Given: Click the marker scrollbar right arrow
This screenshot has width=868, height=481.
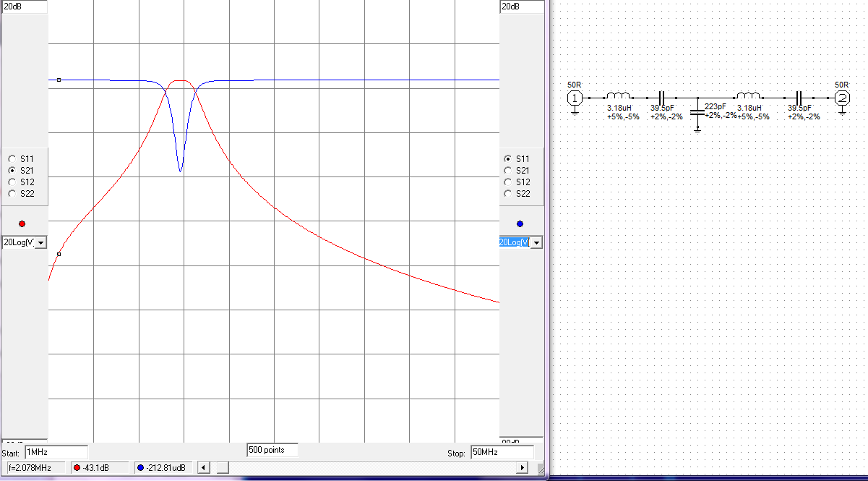Looking at the screenshot, I should point(523,468).
